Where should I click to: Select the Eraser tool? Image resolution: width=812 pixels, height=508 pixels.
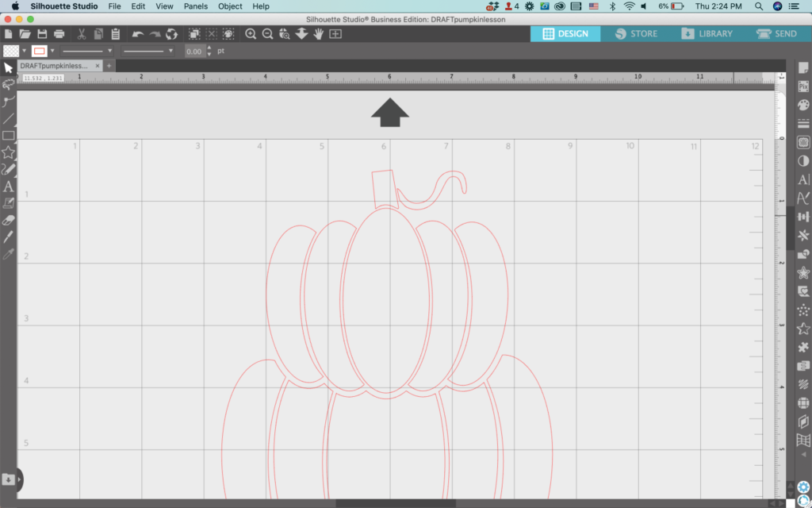(x=8, y=221)
